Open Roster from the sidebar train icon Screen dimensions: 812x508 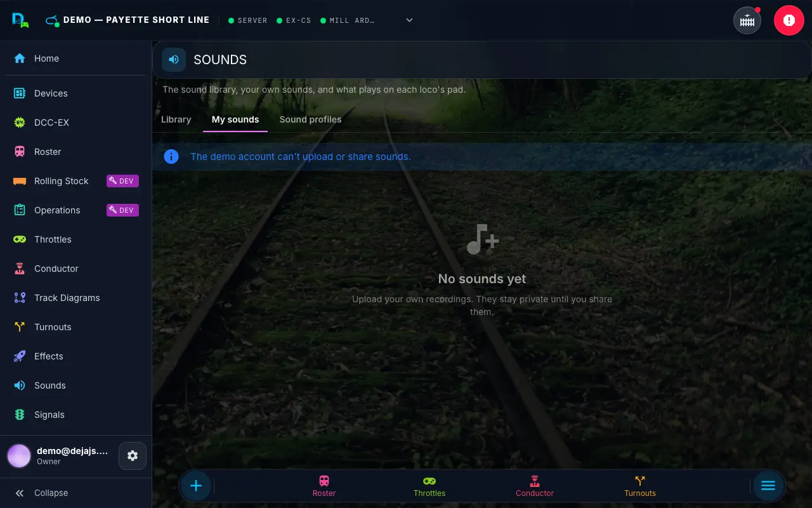tap(20, 152)
